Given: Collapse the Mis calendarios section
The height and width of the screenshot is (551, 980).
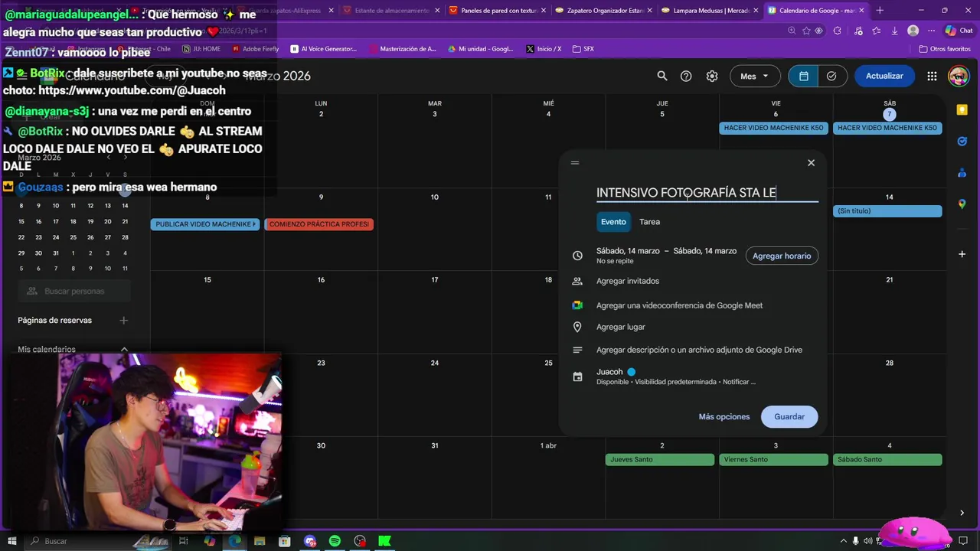Looking at the screenshot, I should tap(124, 350).
